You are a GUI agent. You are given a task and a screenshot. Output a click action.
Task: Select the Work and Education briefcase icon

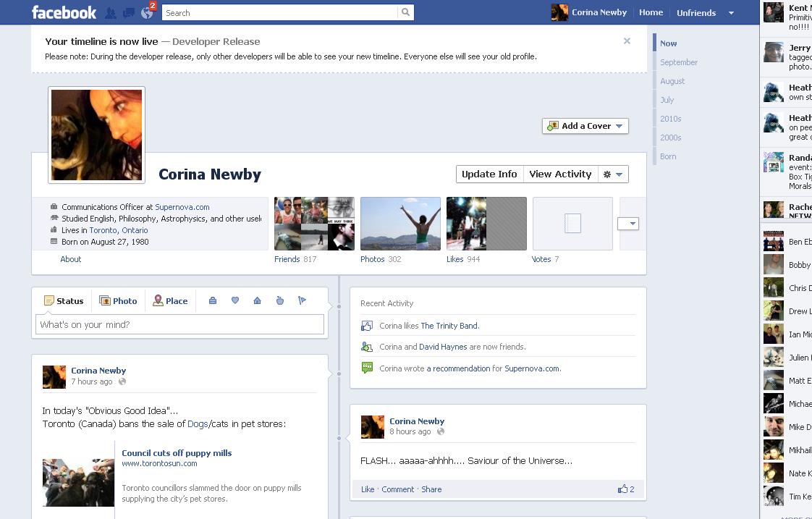click(x=213, y=300)
